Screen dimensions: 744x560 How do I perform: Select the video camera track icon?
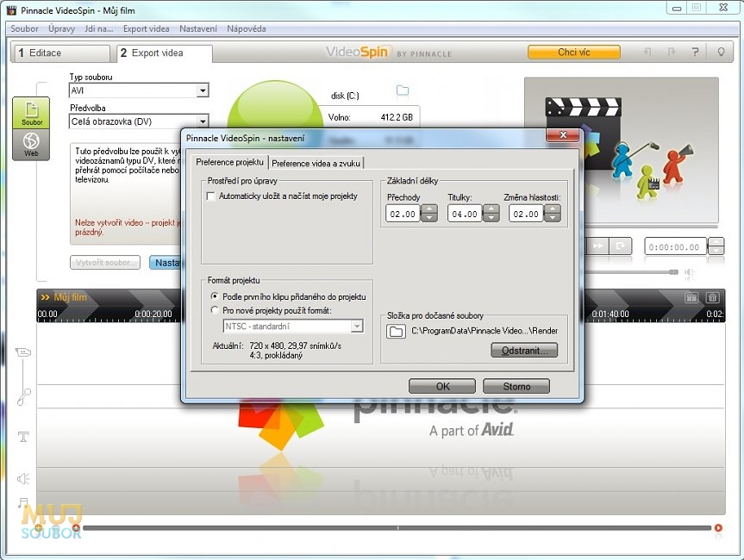(23, 352)
